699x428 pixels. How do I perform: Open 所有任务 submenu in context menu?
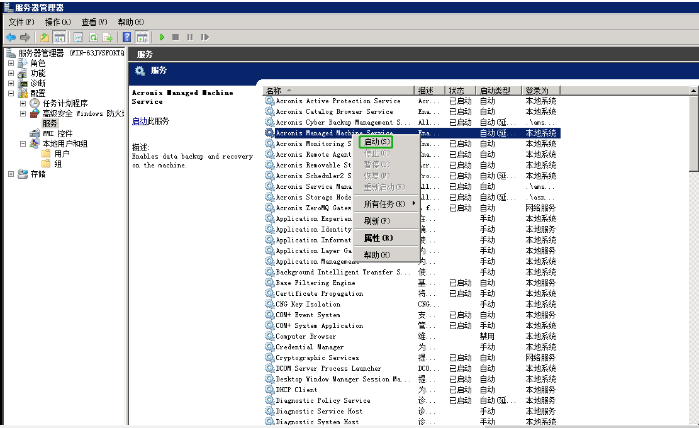tap(384, 203)
